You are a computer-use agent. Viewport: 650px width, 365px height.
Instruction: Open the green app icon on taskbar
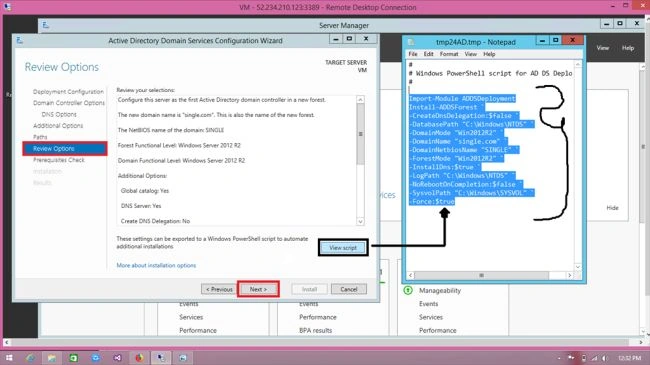[x=73, y=358]
